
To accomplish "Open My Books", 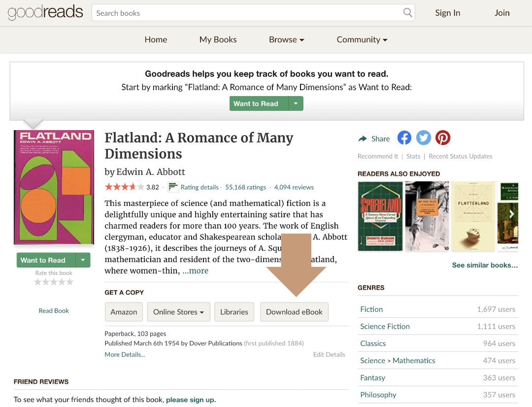I will (x=218, y=39).
